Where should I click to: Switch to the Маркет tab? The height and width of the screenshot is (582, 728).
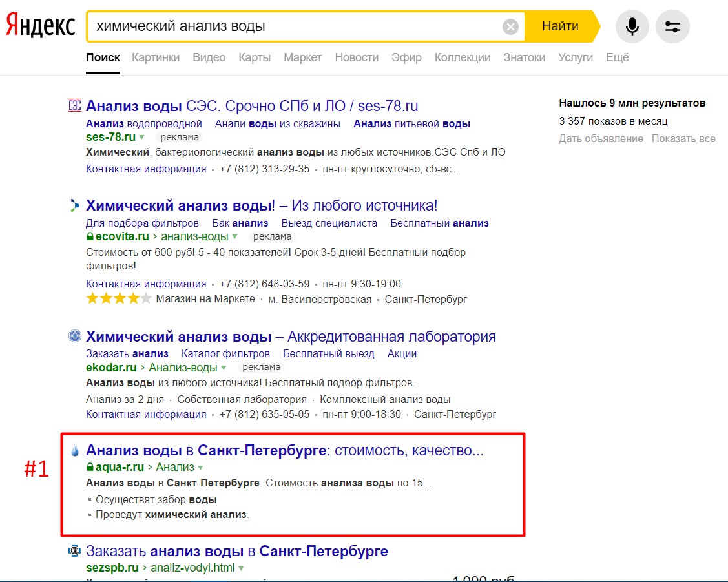tap(303, 57)
